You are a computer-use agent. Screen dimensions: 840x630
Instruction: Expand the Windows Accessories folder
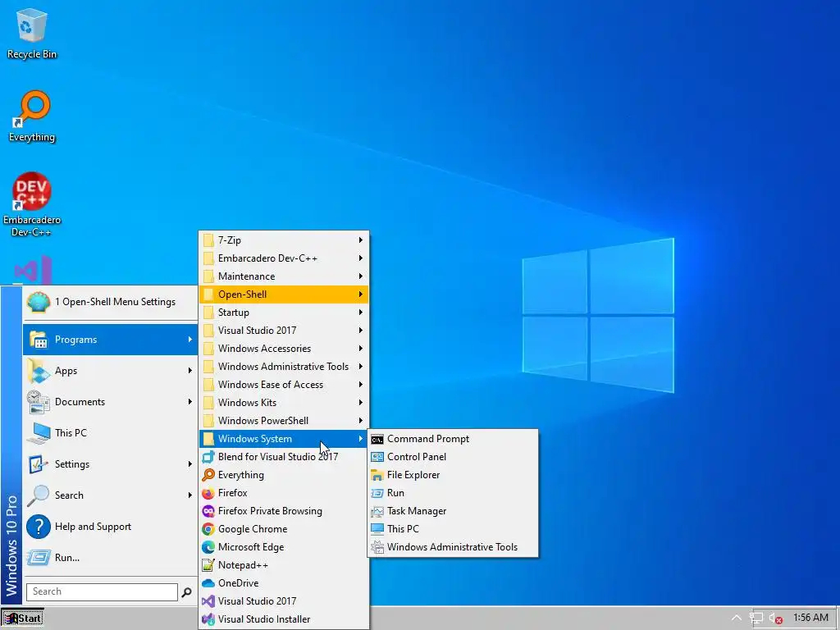pos(284,349)
